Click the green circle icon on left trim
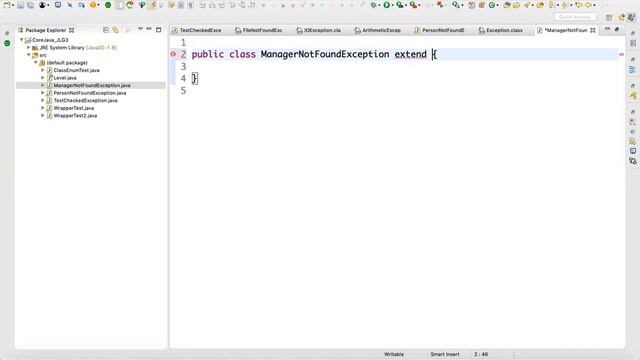This screenshot has width=640, height=360. [x=7, y=43]
